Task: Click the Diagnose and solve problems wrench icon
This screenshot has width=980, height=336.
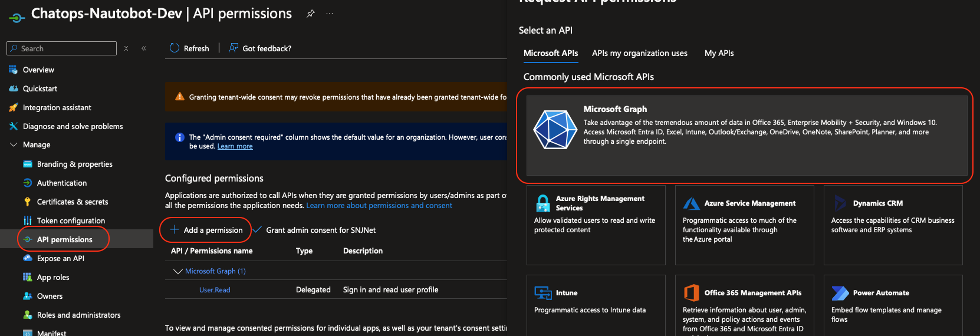Action: [x=13, y=126]
